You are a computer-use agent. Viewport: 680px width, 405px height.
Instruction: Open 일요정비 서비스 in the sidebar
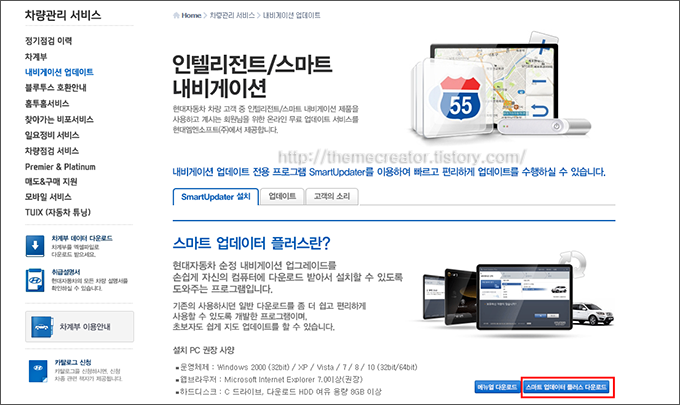52,135
